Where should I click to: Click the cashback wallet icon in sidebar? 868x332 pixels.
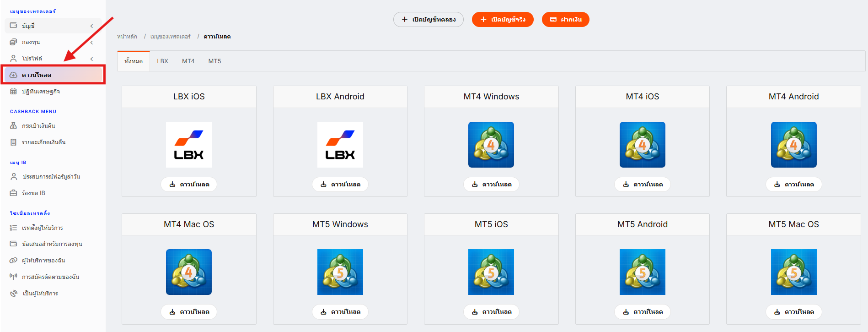coord(14,125)
